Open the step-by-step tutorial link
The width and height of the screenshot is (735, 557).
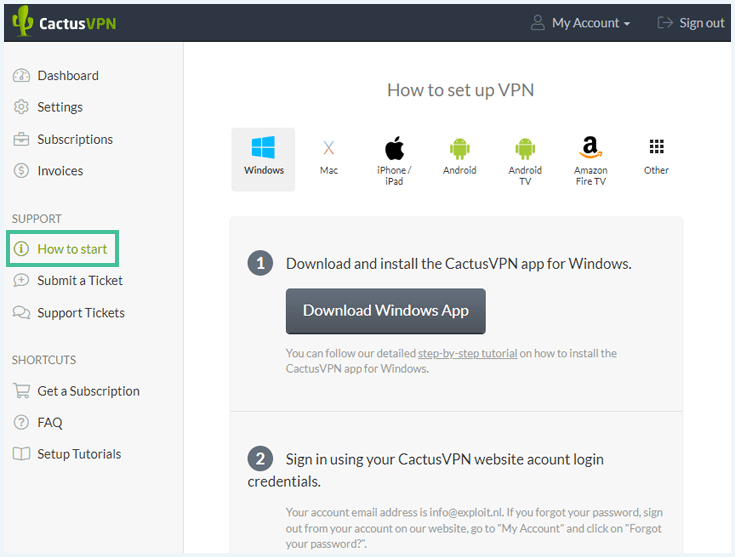[x=467, y=353]
